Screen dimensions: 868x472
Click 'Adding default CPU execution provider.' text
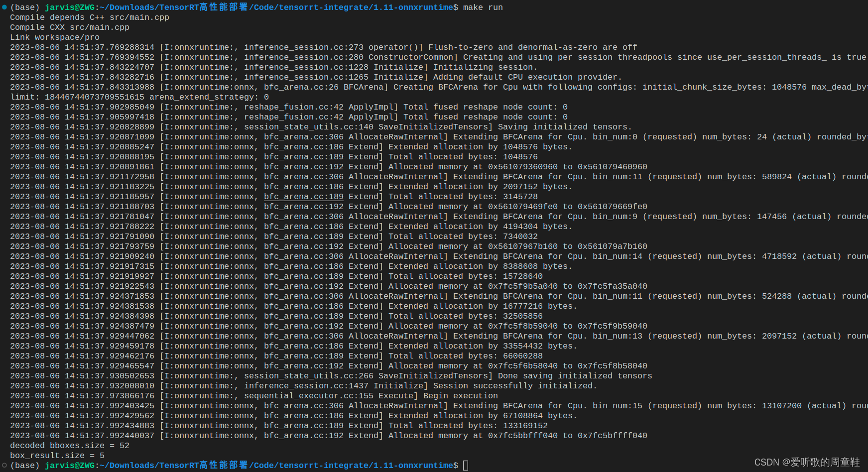tap(528, 77)
